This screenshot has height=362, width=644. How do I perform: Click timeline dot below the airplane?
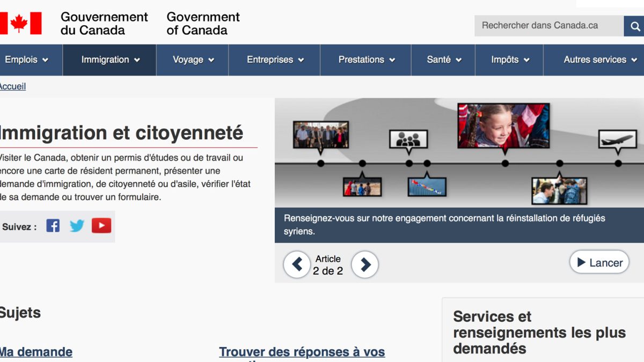pos(618,163)
